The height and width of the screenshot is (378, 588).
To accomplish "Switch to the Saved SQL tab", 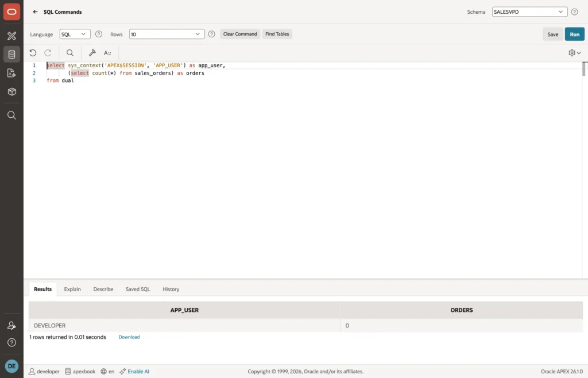I will (x=138, y=289).
